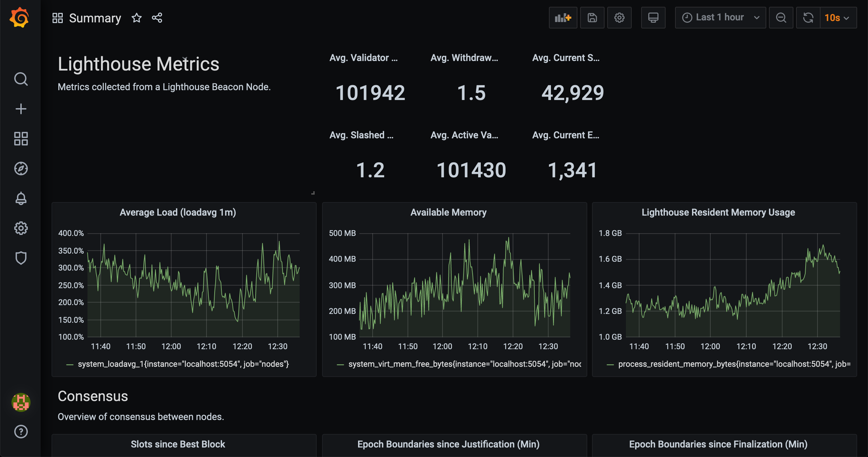The image size is (868, 457).
Task: Click the Avg. Current S... stat title
Action: tap(566, 58)
